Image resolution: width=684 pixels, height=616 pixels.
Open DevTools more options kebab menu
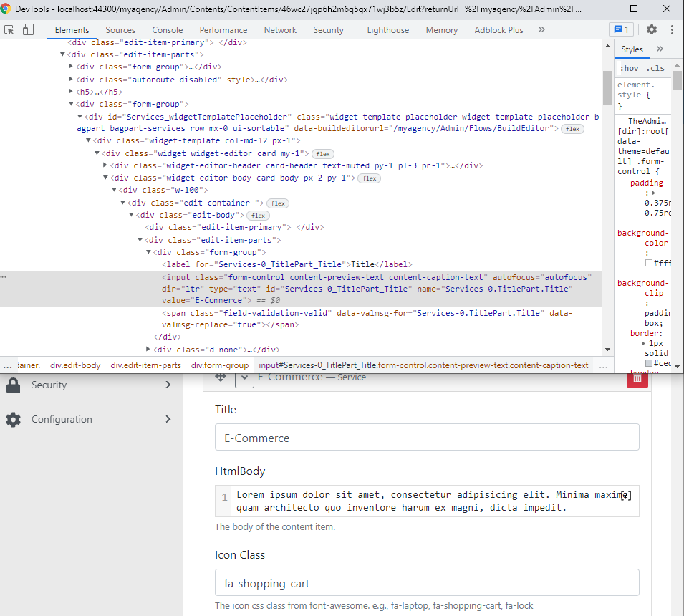coord(672,29)
